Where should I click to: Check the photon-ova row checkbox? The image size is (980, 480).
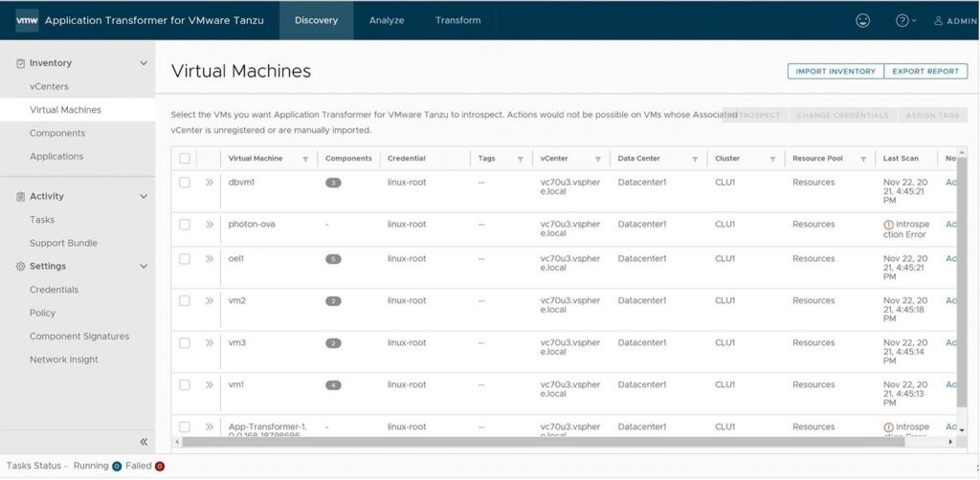coord(185,224)
